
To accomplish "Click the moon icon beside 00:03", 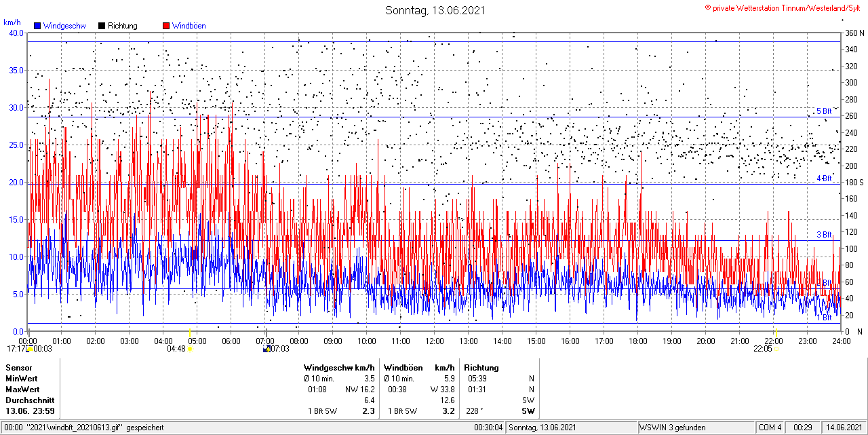I will click(30, 349).
